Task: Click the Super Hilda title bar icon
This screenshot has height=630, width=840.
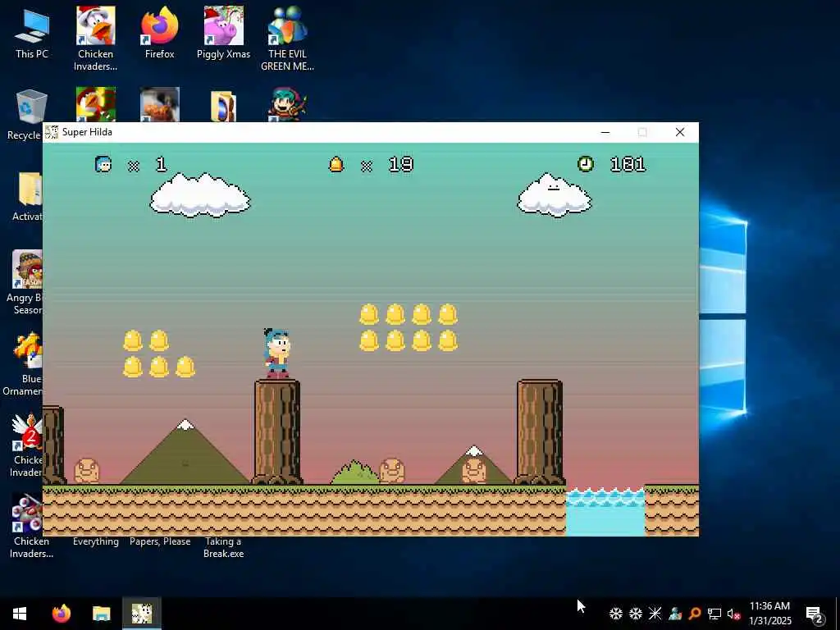Action: point(52,132)
